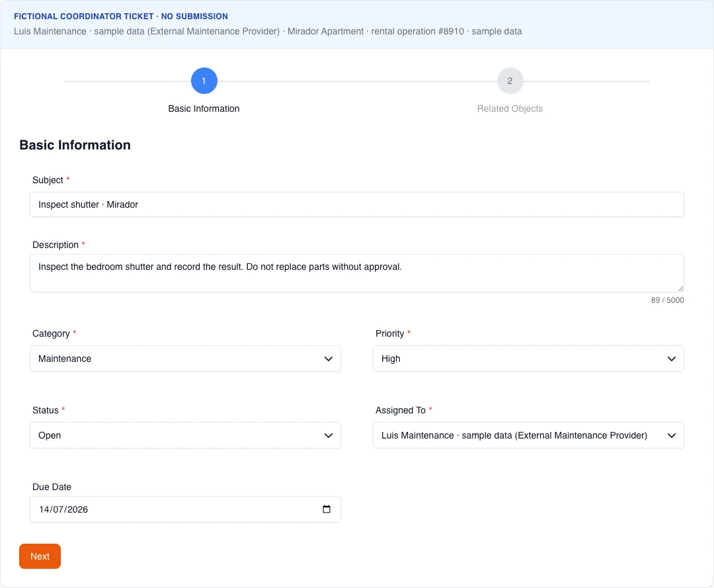Click into the Subject input field
The height and width of the screenshot is (588, 714).
357,204
